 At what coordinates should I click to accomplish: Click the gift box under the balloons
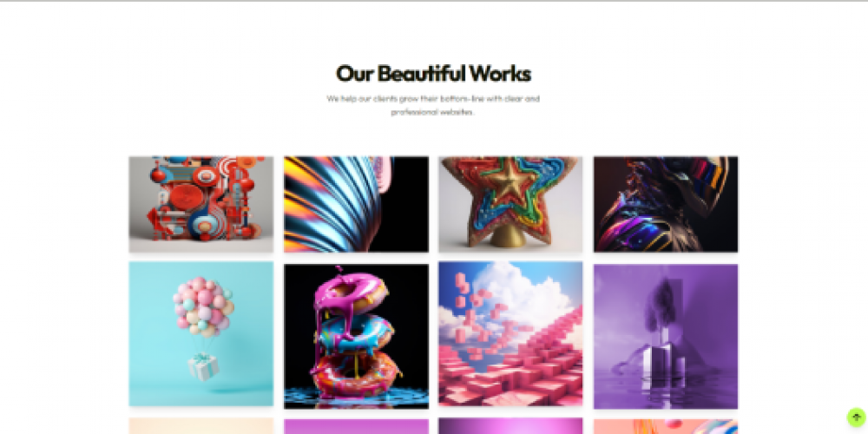pyautogui.click(x=203, y=366)
